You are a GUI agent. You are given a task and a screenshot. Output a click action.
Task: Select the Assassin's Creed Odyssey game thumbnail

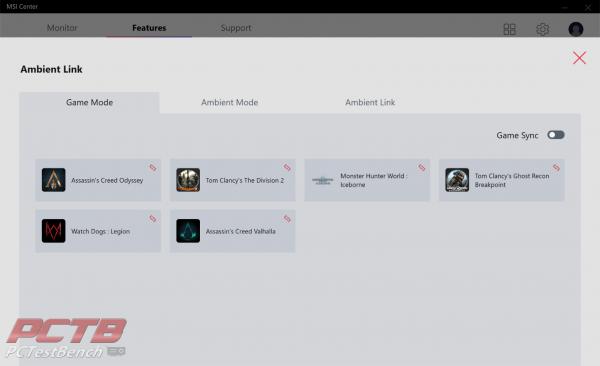click(x=54, y=180)
